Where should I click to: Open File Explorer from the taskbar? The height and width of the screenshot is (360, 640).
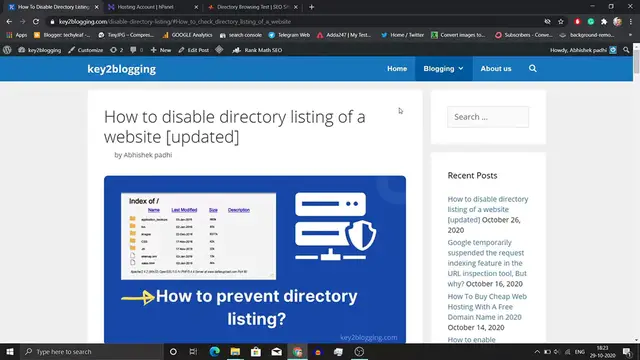coord(235,351)
